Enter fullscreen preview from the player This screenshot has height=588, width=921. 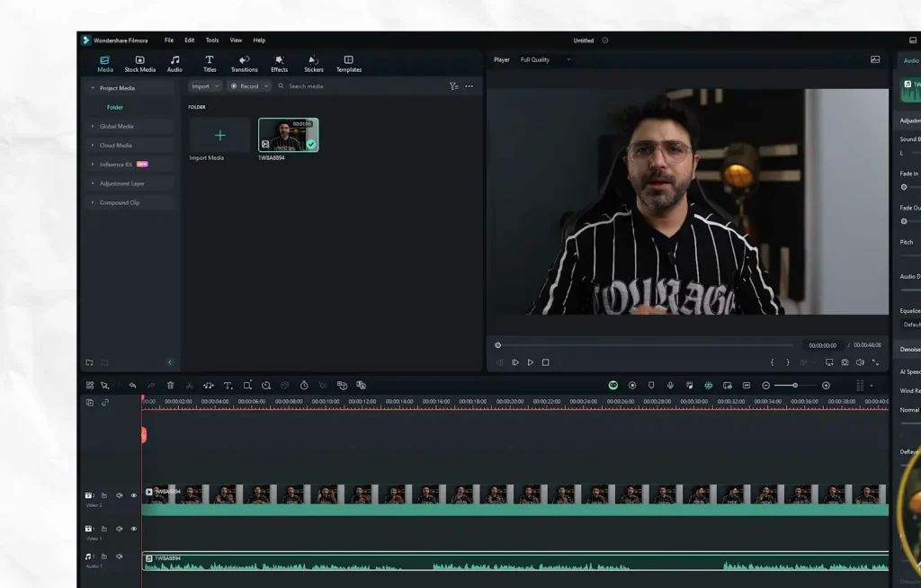[x=875, y=362]
